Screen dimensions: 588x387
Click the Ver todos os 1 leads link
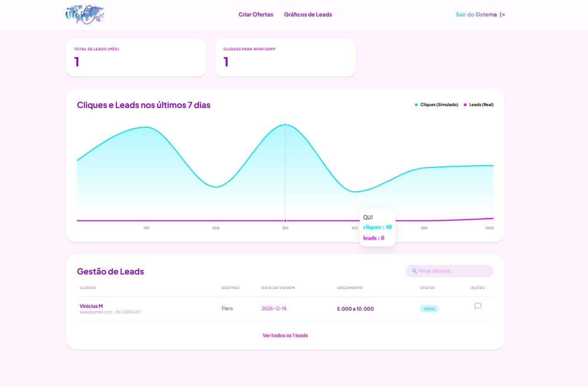[285, 335]
